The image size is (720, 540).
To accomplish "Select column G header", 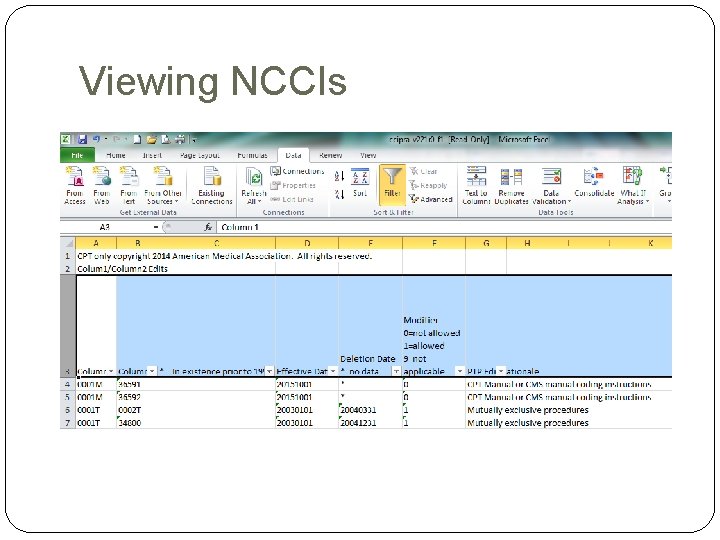I will click(486, 243).
